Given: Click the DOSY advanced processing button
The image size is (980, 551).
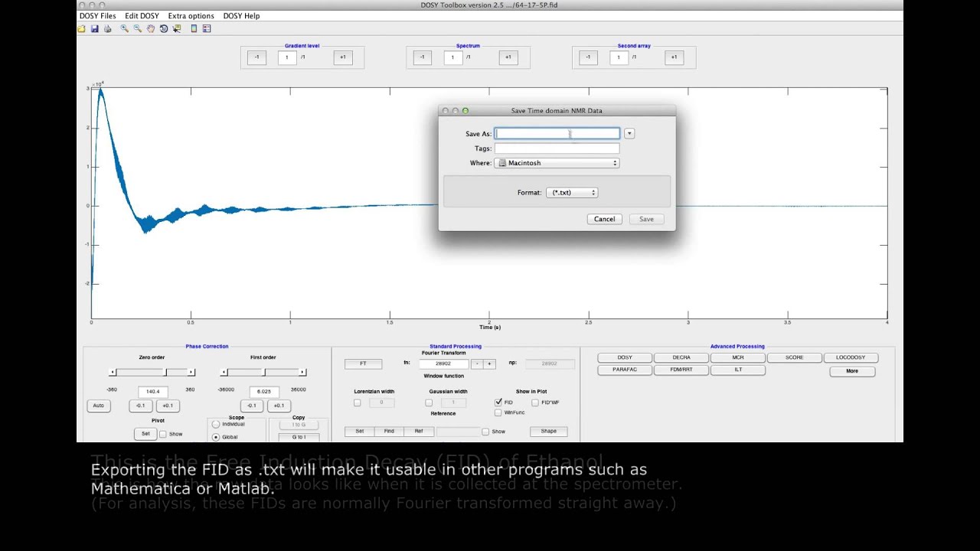Looking at the screenshot, I should coord(625,357).
